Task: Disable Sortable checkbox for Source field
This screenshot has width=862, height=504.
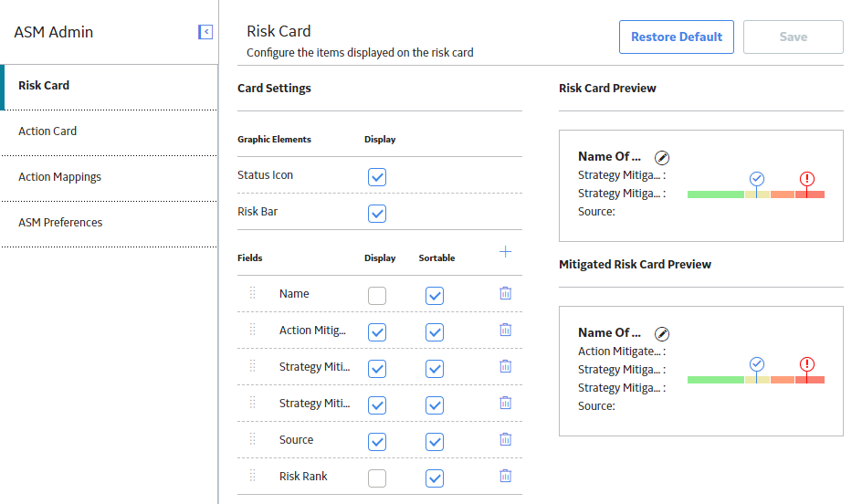Action: point(435,441)
